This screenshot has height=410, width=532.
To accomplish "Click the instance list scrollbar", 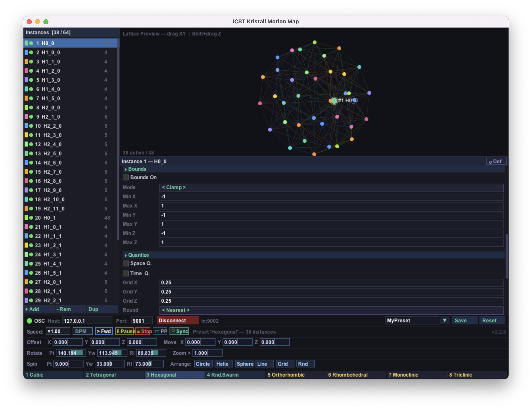I will pyautogui.click(x=118, y=139).
